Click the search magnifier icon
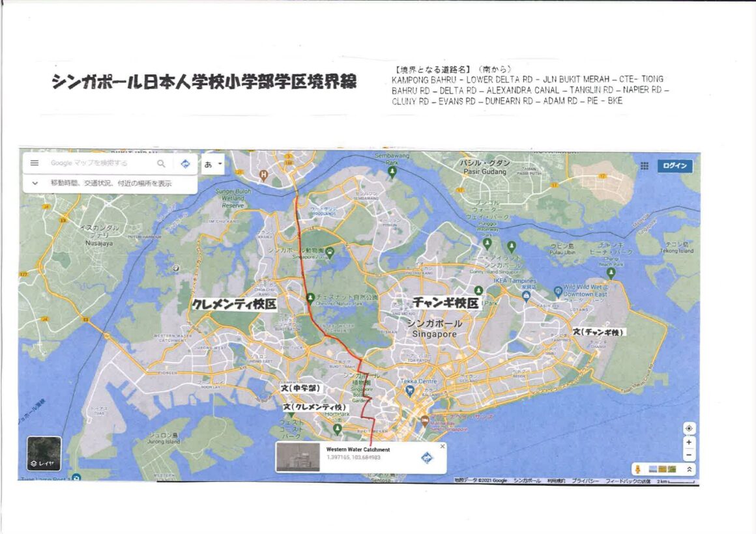756x534 pixels. click(x=161, y=163)
